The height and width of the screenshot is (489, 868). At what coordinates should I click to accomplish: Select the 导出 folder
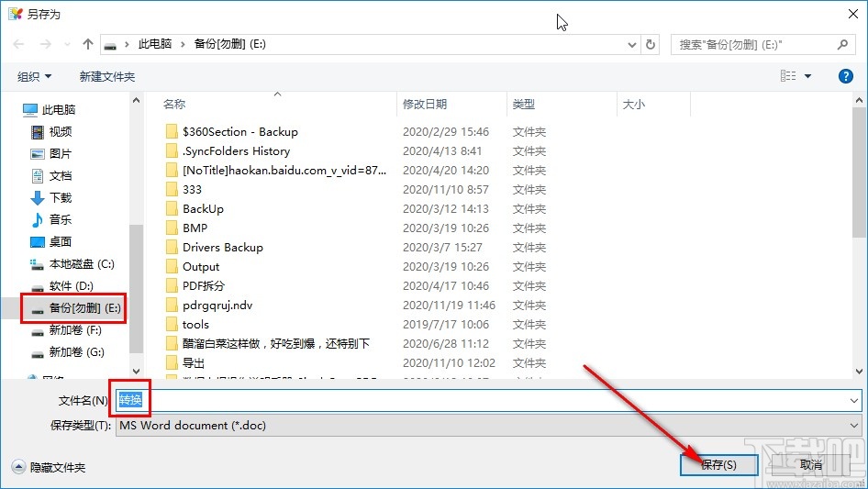pos(194,363)
